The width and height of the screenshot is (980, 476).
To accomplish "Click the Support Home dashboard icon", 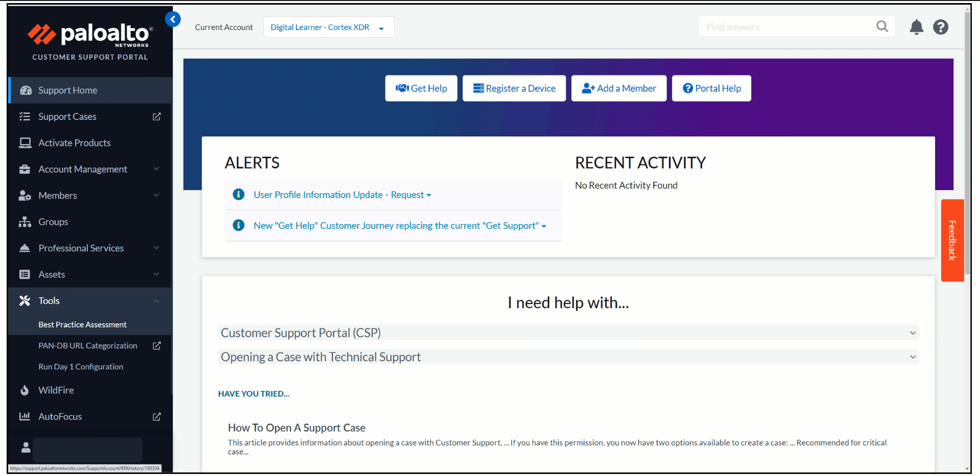I will click(x=26, y=90).
